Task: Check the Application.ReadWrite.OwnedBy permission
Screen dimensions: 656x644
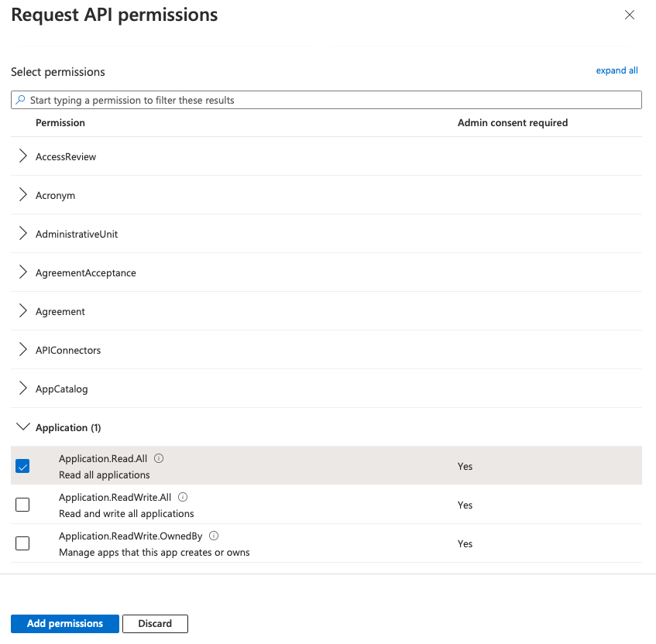Action: pyautogui.click(x=22, y=543)
